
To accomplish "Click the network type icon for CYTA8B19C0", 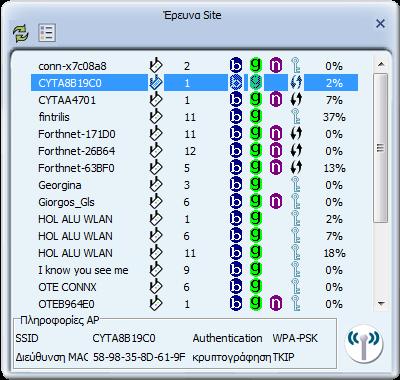I will click(155, 82).
